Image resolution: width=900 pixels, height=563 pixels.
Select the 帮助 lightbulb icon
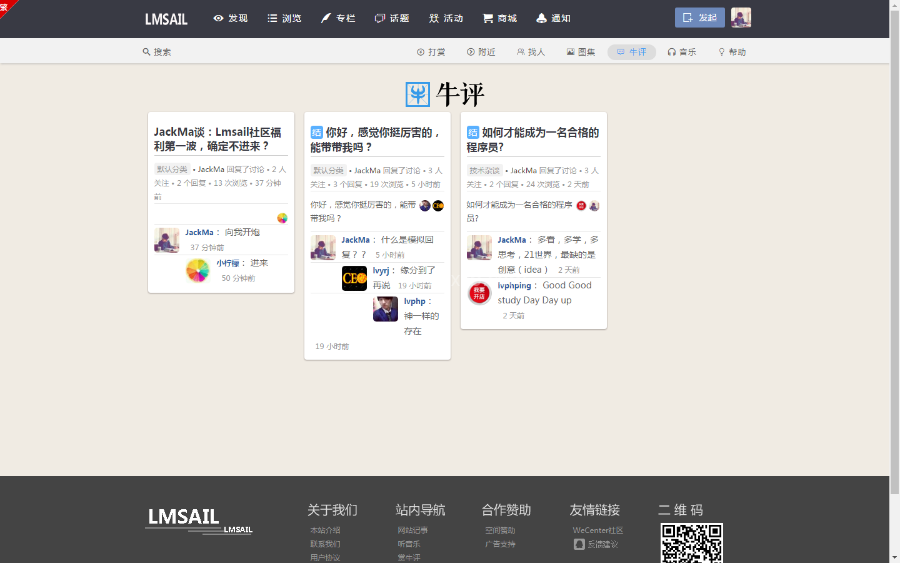point(721,52)
